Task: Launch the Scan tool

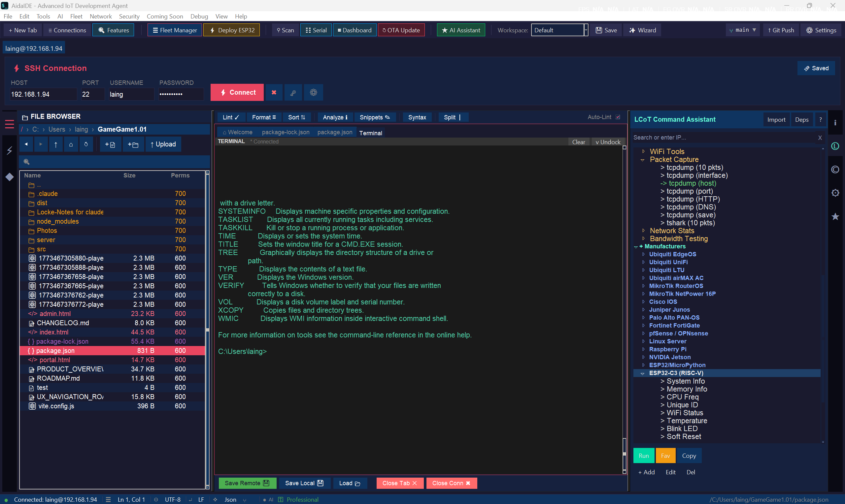Action: click(285, 30)
